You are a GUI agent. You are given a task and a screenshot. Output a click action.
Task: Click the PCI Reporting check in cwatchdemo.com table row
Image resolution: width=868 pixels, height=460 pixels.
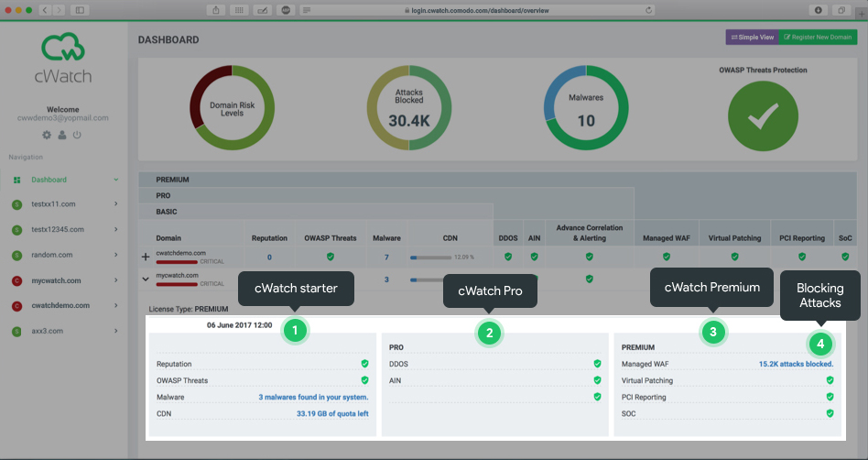pos(802,257)
